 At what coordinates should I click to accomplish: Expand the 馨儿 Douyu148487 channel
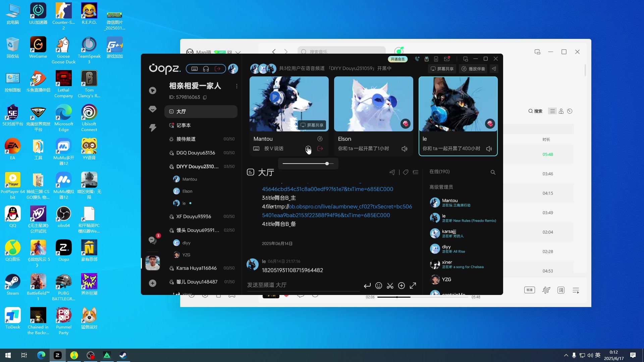click(201, 282)
